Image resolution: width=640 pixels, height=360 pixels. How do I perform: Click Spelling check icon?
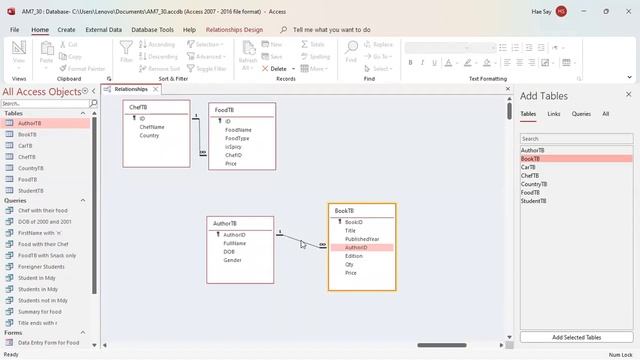304,56
